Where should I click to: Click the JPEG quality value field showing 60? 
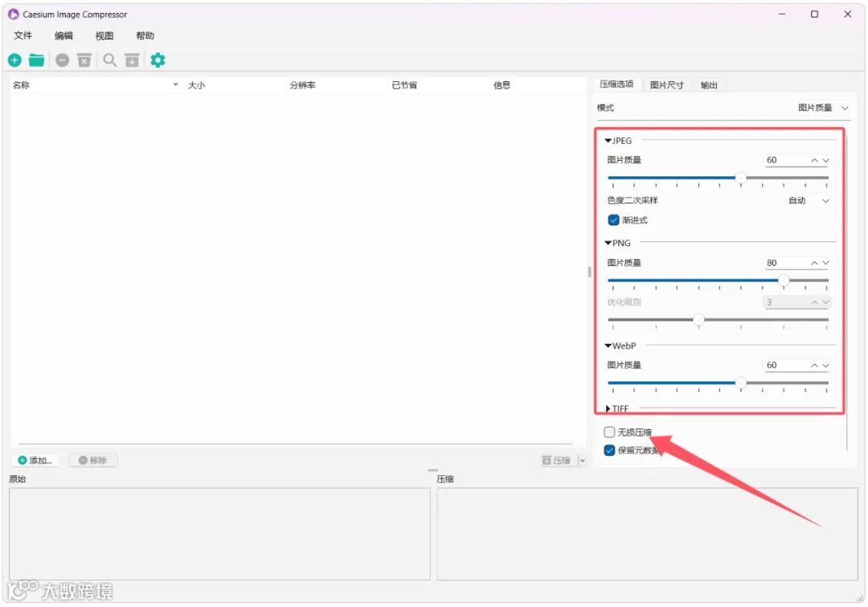click(786, 160)
